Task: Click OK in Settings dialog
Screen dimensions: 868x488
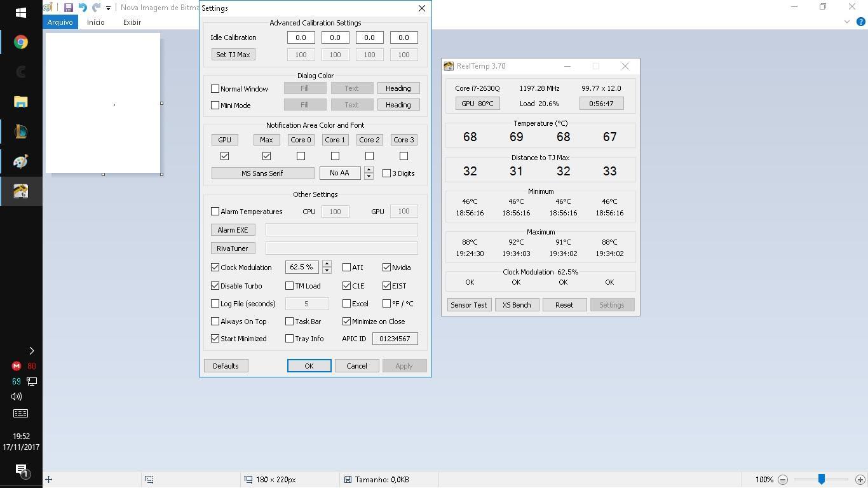Action: coord(309,366)
